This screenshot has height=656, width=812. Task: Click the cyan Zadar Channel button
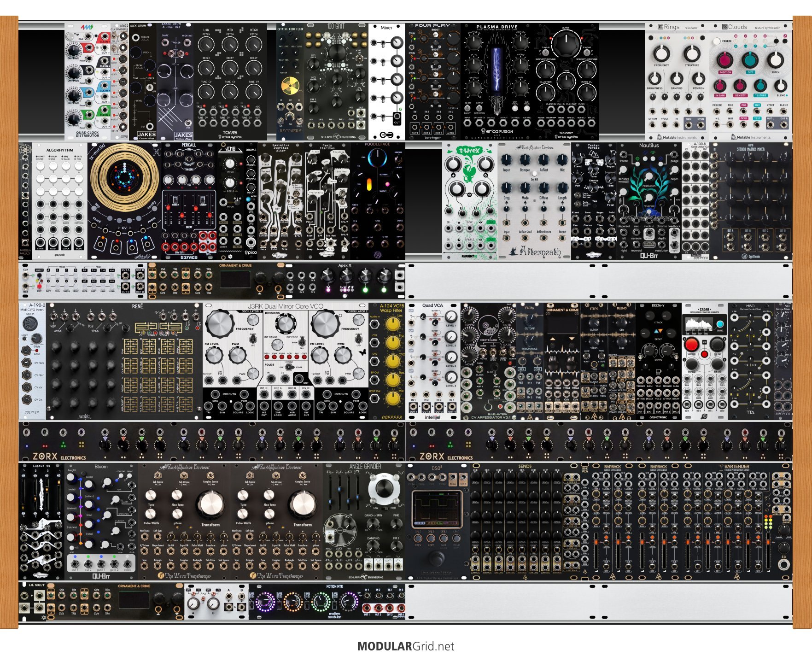click(x=720, y=324)
